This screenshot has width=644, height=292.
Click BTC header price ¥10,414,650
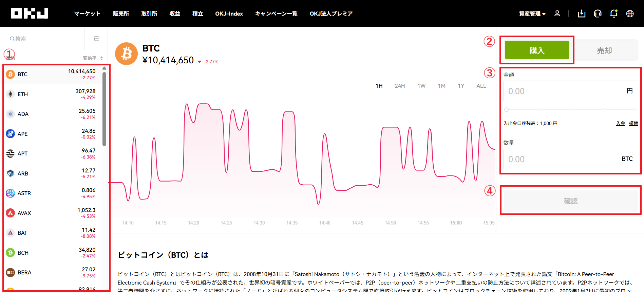168,60
